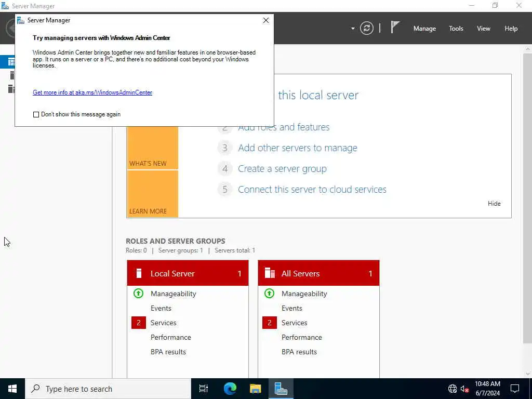The width and height of the screenshot is (532, 399).
Task: Open the All Servers tile header
Action: pos(318,273)
